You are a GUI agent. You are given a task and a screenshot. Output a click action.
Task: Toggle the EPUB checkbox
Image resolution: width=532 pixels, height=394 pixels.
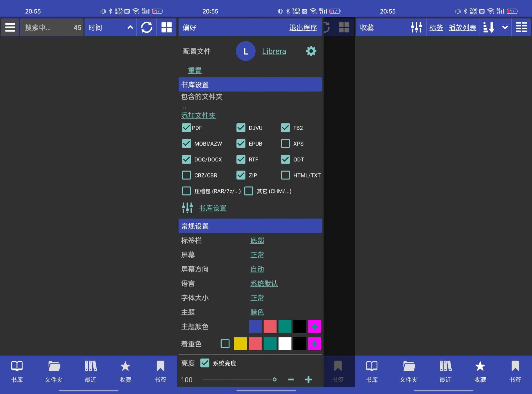pyautogui.click(x=241, y=143)
